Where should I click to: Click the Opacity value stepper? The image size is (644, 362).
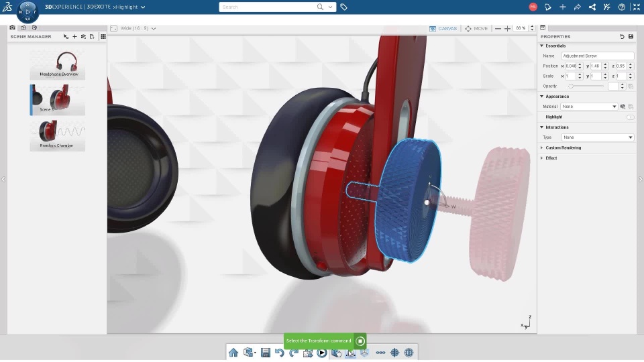click(623, 86)
